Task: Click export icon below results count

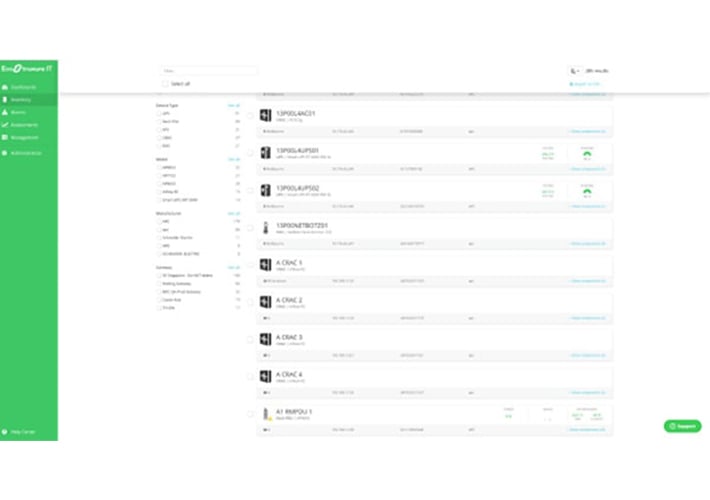Action: [x=571, y=84]
